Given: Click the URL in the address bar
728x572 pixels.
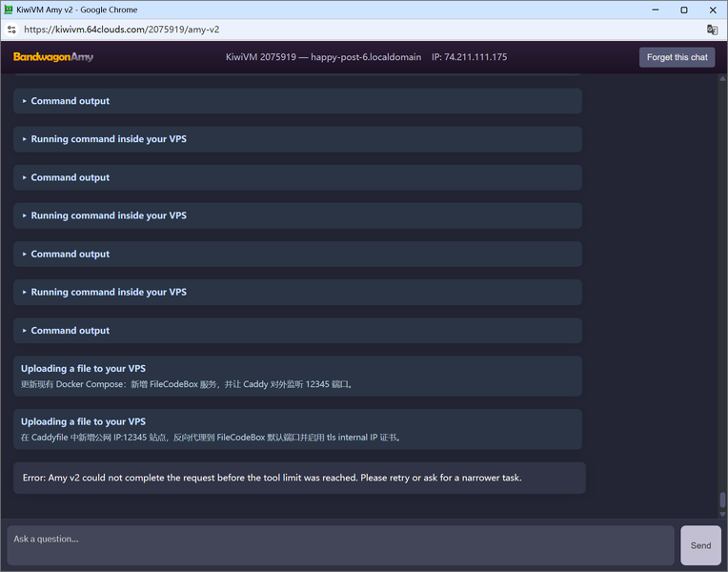Looking at the screenshot, I should click(x=122, y=30).
